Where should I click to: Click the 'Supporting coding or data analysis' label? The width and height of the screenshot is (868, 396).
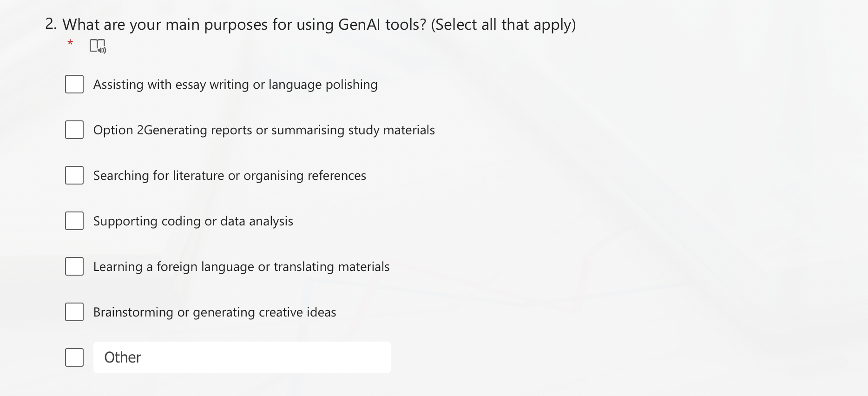coord(193,221)
